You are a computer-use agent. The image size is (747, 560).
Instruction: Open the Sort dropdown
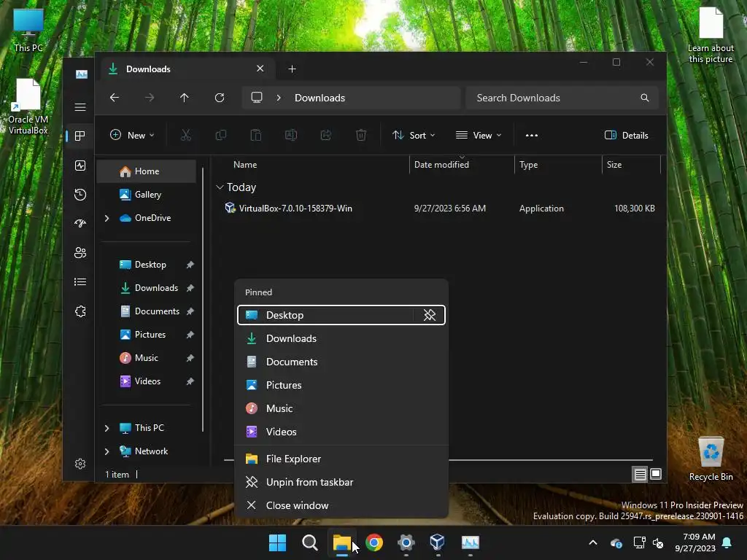point(413,135)
